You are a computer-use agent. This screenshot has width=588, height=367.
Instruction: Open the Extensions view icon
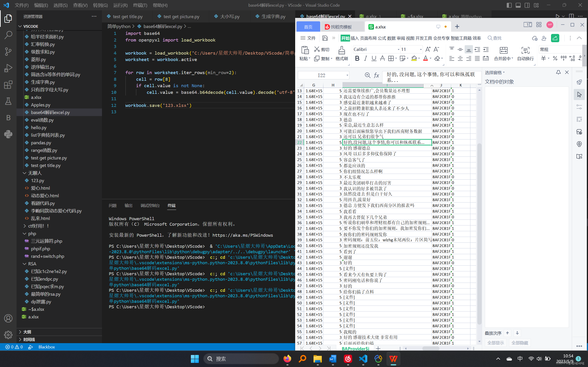[8, 85]
